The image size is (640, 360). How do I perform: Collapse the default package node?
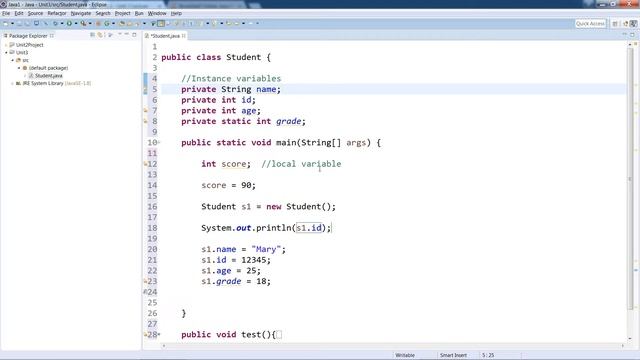(x=19, y=68)
